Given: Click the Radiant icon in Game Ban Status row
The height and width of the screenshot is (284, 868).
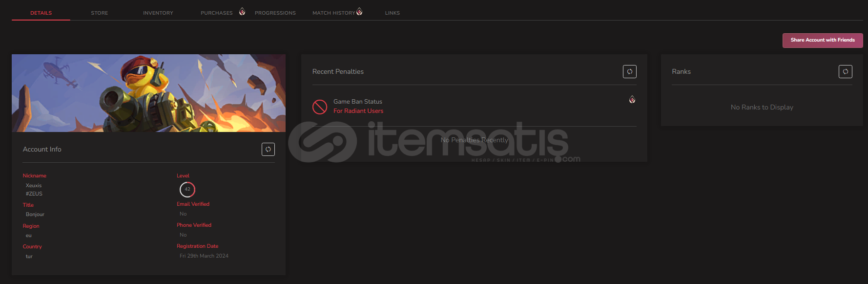Looking at the screenshot, I should [632, 100].
